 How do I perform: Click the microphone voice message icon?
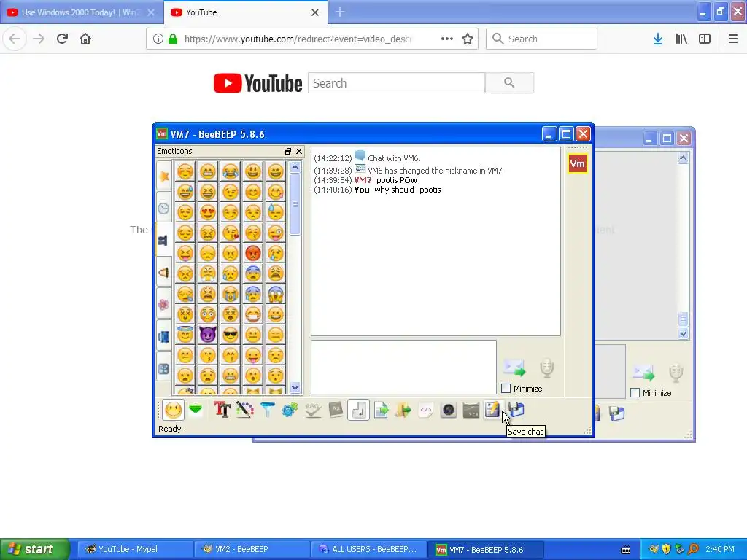point(547,368)
